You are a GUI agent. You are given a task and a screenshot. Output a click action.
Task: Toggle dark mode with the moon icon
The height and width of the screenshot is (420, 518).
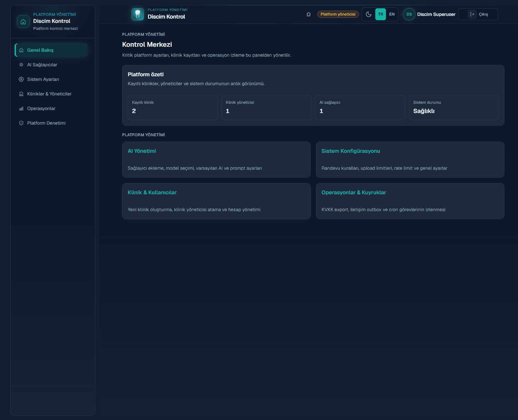click(369, 14)
